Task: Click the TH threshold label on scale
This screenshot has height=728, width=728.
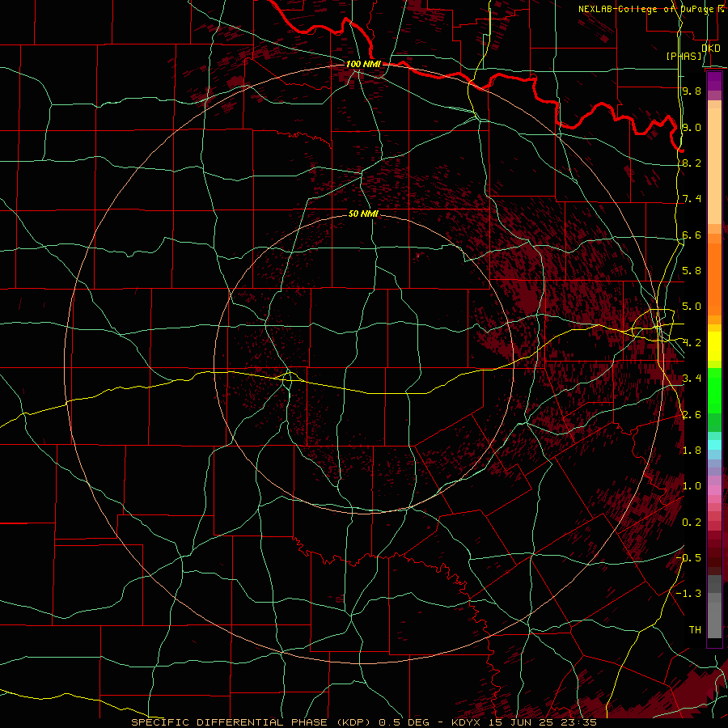Action: pos(695,630)
